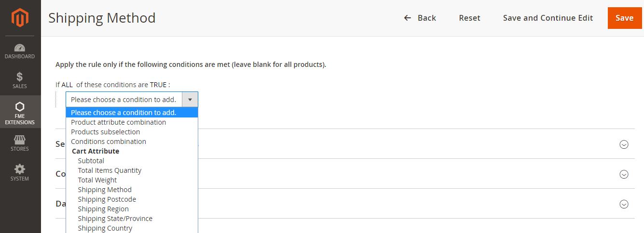Click the Reset button
644x233 pixels.
pos(469,18)
